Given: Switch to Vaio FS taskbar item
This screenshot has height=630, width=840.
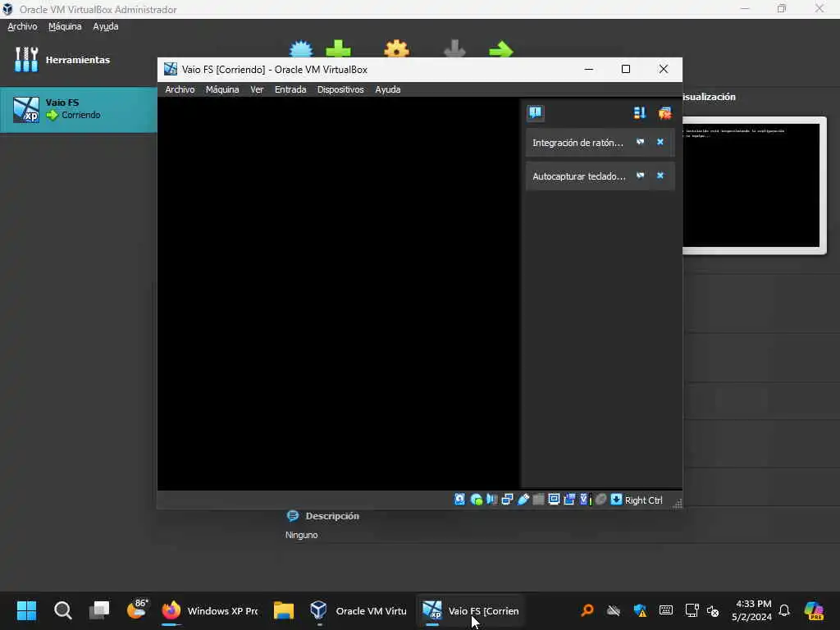Looking at the screenshot, I should click(x=470, y=610).
